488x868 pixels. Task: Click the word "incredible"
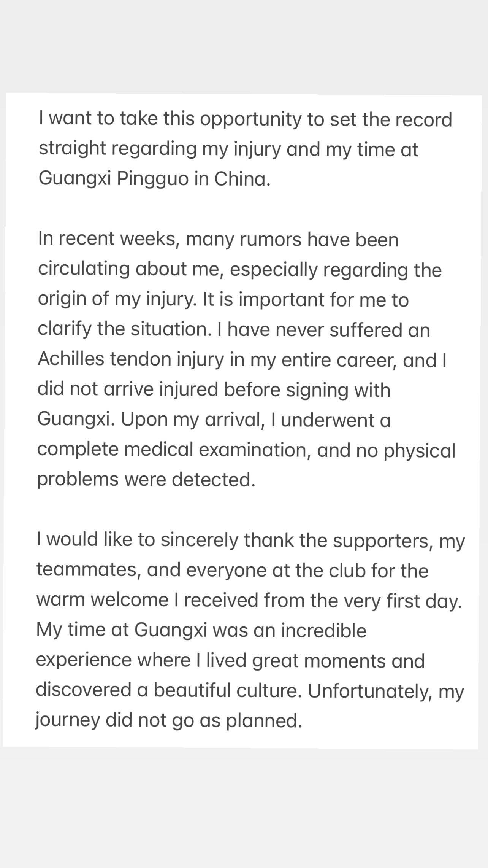(x=324, y=631)
